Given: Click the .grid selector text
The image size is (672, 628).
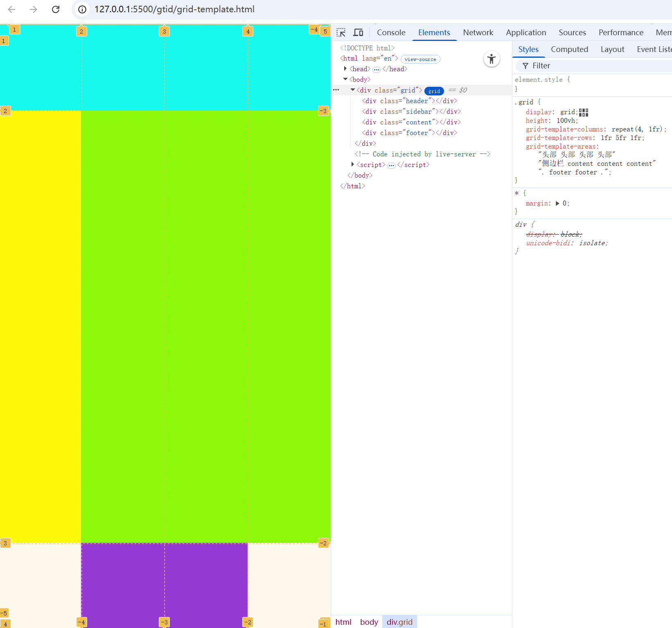Looking at the screenshot, I should (524, 102).
